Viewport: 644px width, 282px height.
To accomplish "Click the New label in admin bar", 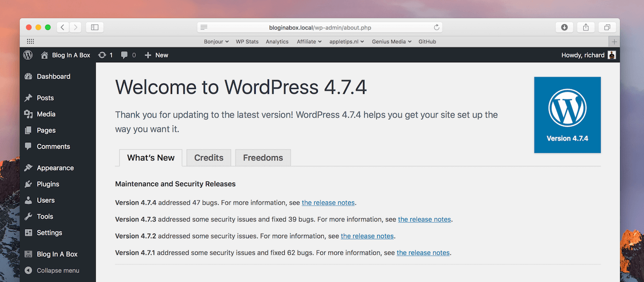I will coord(161,55).
